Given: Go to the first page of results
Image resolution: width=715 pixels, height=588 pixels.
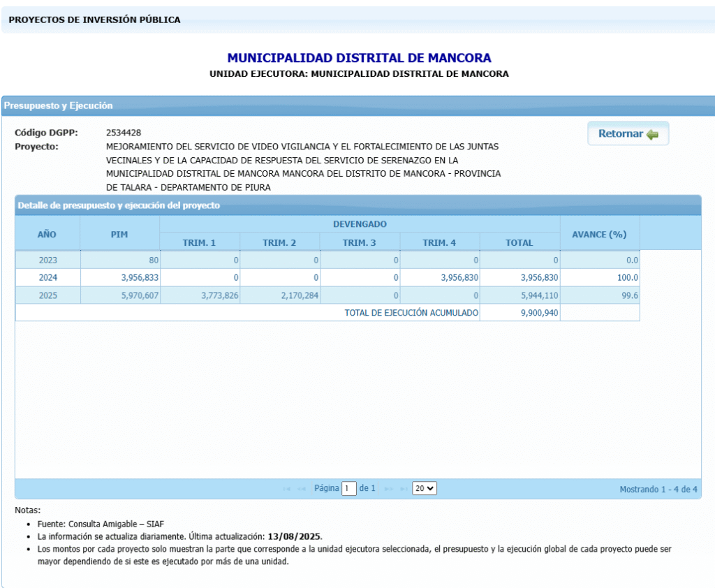Looking at the screenshot, I should (x=287, y=489).
